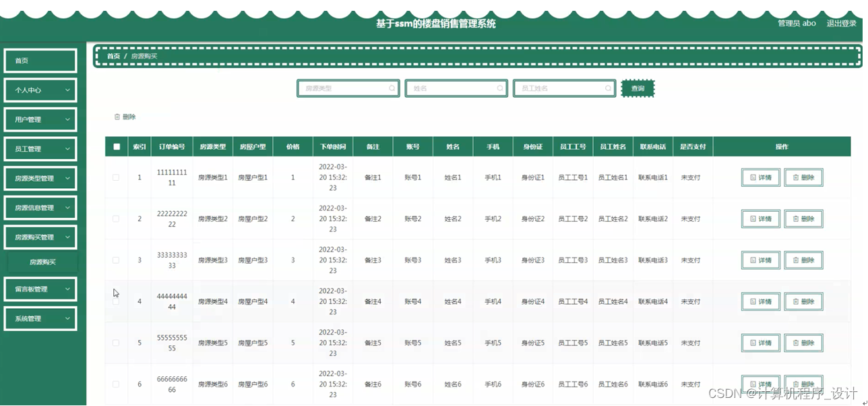This screenshot has width=868, height=406.
Task: Toggle the select-all header checkbox
Action: (x=117, y=146)
